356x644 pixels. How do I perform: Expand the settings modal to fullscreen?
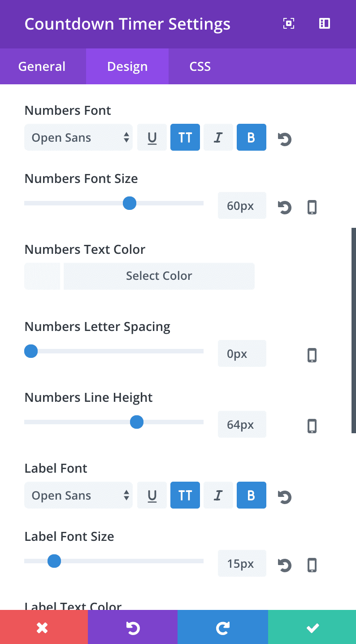[289, 24]
